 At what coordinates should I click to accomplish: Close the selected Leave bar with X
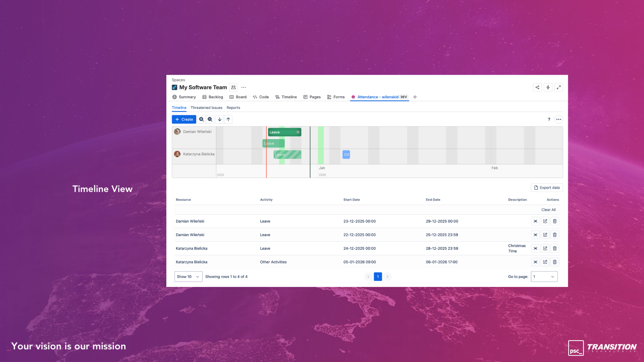click(x=298, y=132)
